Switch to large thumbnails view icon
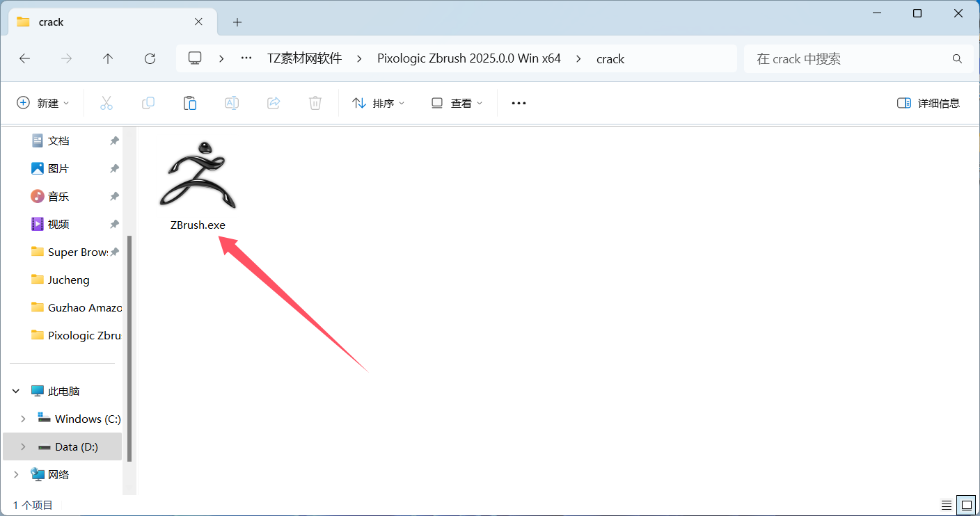980x516 pixels. click(x=966, y=505)
